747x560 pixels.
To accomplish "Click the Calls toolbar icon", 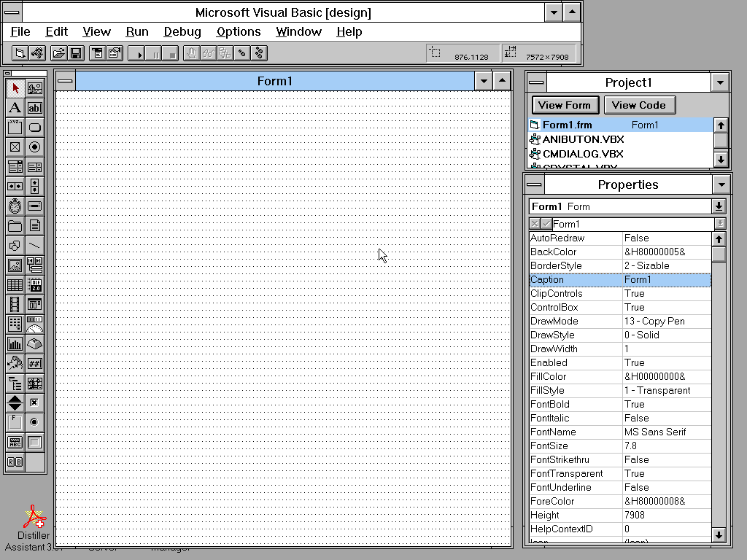I will [x=225, y=52].
